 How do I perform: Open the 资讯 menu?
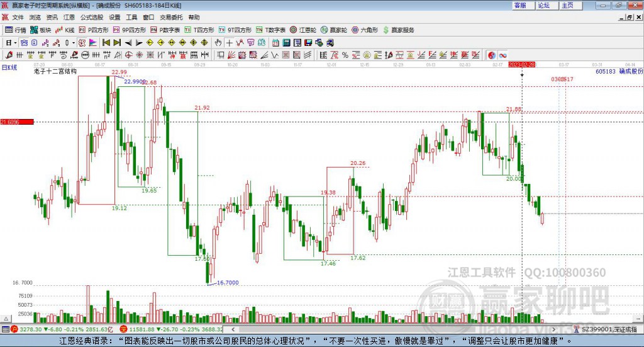coord(52,17)
